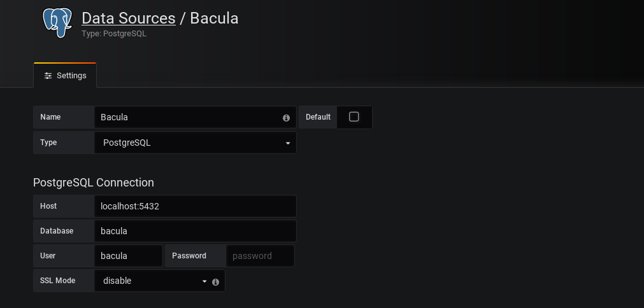Click the PostgreSQL Connection heading
Image resolution: width=644 pixels, height=308 pixels.
(94, 183)
